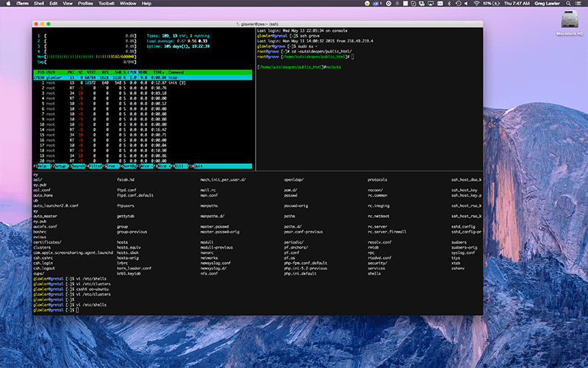Click the 'kern_loader.conf' file name
Screen dimensions: 588x368
click(x=134, y=269)
